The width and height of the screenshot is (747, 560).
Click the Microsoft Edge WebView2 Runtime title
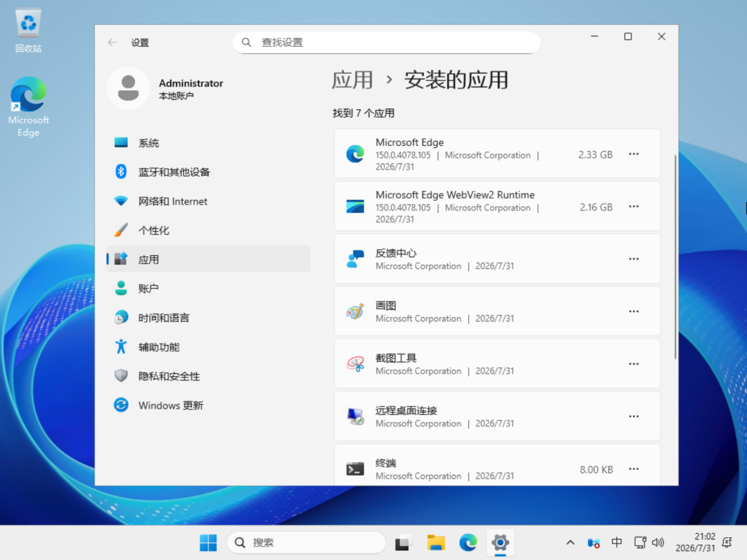pyautogui.click(x=455, y=195)
